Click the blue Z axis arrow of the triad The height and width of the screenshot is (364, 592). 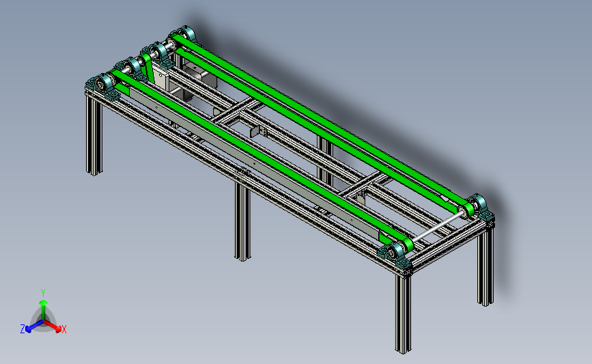[x=34, y=326]
